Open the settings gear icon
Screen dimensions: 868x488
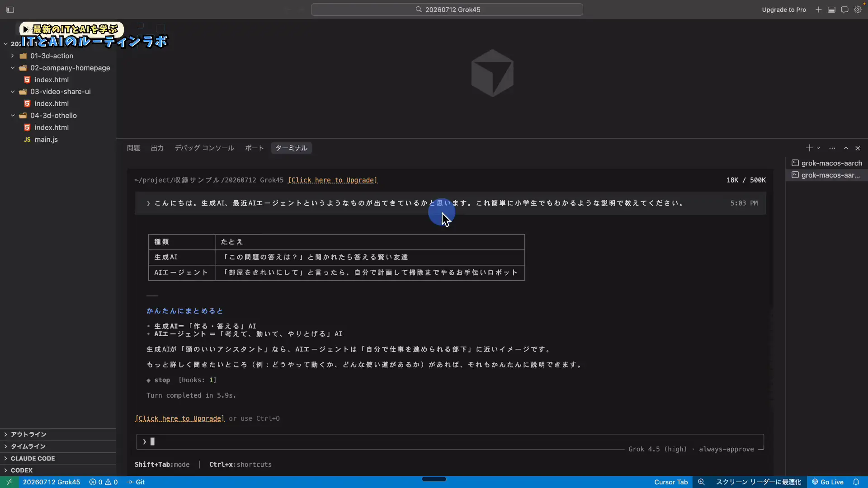[858, 9]
